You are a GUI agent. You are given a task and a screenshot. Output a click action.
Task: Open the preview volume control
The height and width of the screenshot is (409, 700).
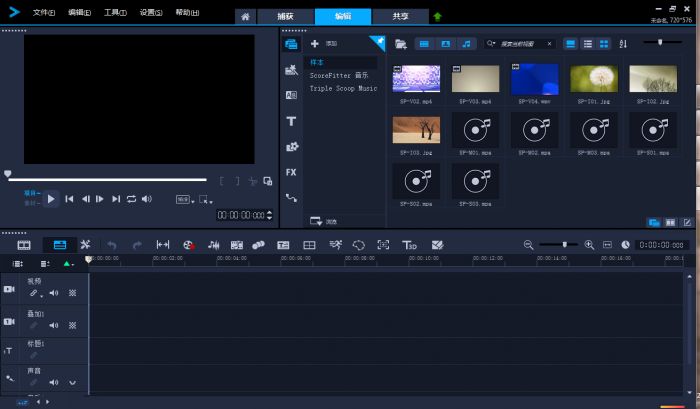coord(147,199)
